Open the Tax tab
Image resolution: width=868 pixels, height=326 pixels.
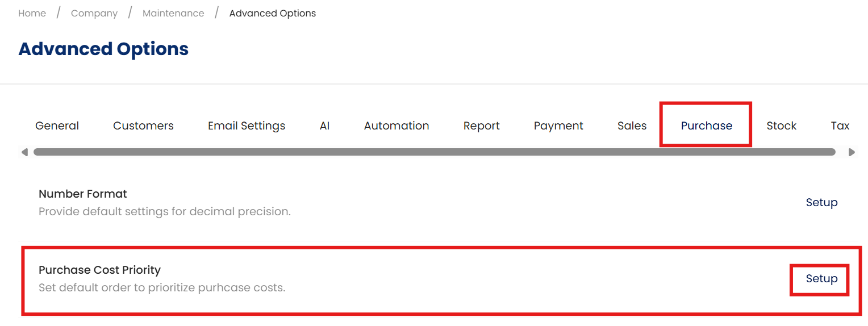[840, 126]
